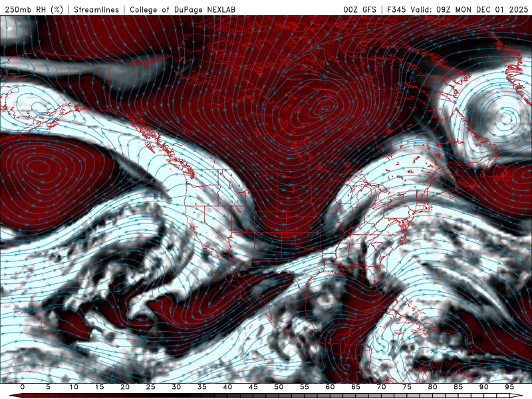
Task: Select the "Streamlines" header label
Action: [x=96, y=9]
